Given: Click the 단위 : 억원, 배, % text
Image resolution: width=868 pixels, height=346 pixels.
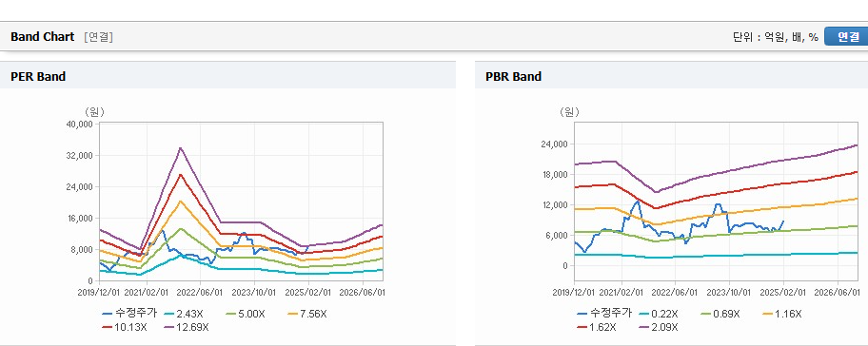Looking at the screenshot, I should (x=775, y=38).
